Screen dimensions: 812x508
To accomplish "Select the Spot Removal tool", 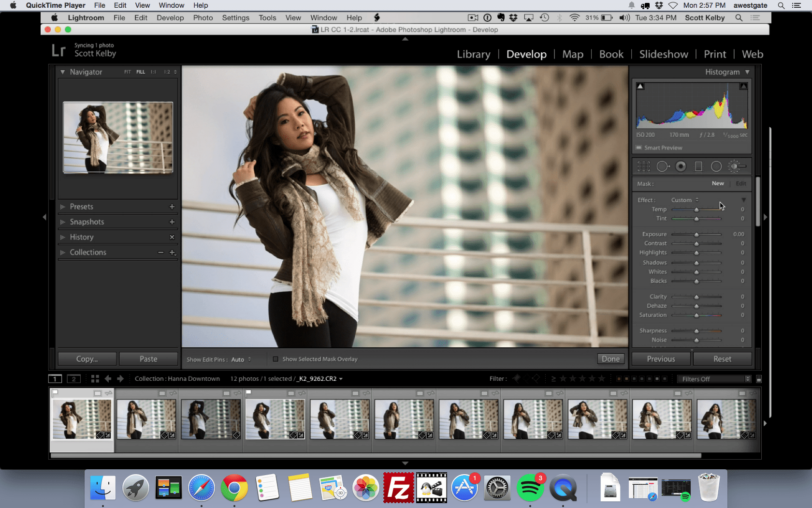I will [x=663, y=166].
